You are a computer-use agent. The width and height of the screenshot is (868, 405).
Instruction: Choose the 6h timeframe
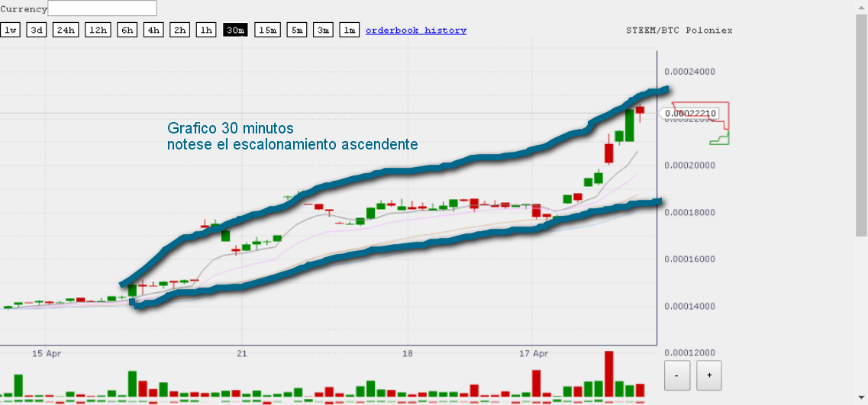(x=127, y=30)
